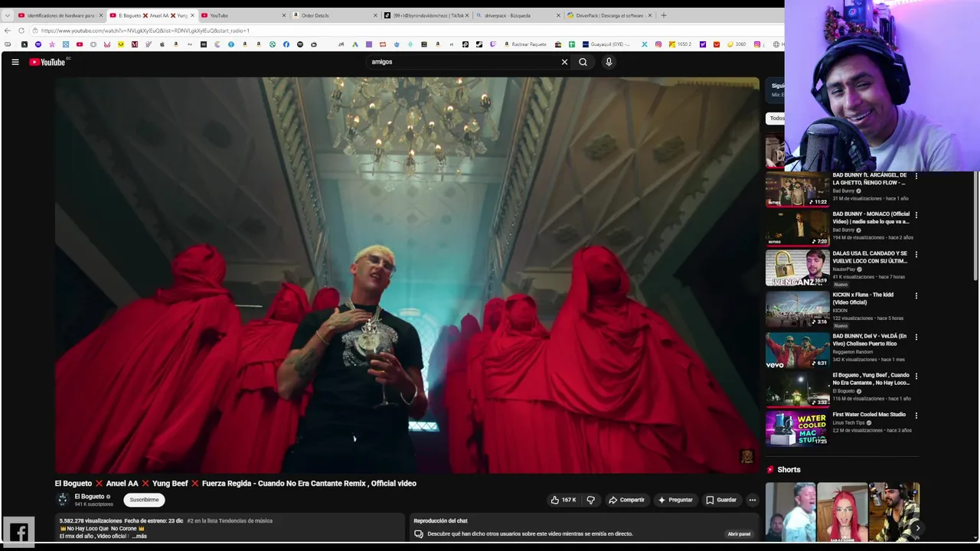Click the Reproducción del chat heading
Viewport: 980px width, 551px height.
[440, 521]
